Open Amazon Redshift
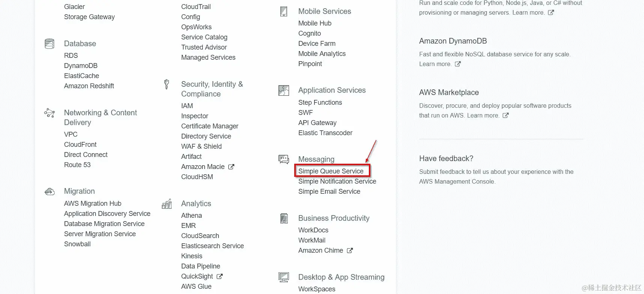Screen dimensions: 644x294 (89, 86)
